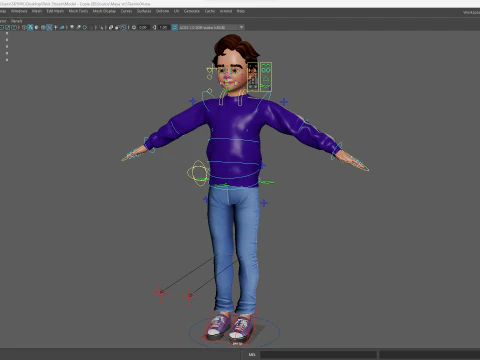
Task: Toggle viewport shadows icon
Action: (x=62, y=27)
